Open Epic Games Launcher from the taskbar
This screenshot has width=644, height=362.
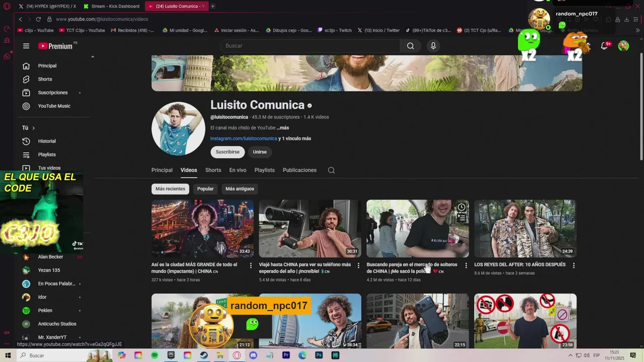coord(171,355)
